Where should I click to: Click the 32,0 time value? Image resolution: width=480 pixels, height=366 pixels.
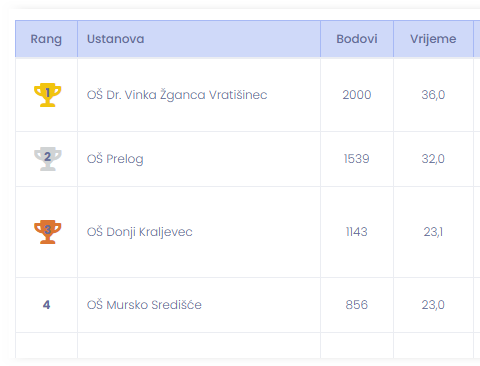[433, 159]
